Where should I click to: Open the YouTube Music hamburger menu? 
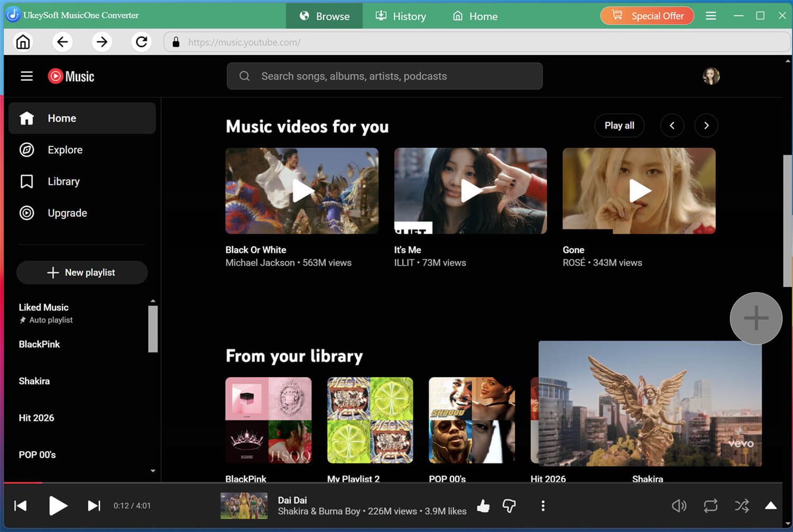coord(26,76)
